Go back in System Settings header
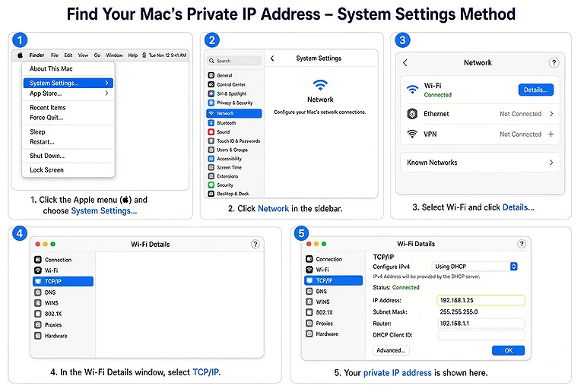 pos(272,58)
